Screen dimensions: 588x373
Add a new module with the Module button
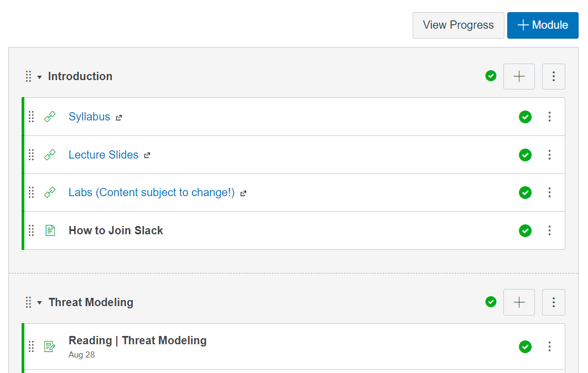coord(542,25)
